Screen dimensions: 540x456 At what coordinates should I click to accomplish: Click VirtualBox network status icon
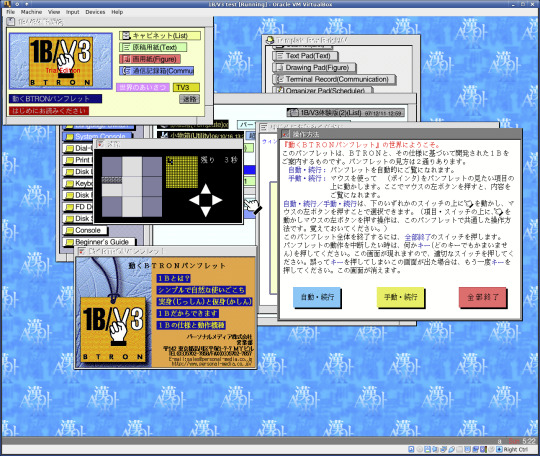pos(443,449)
